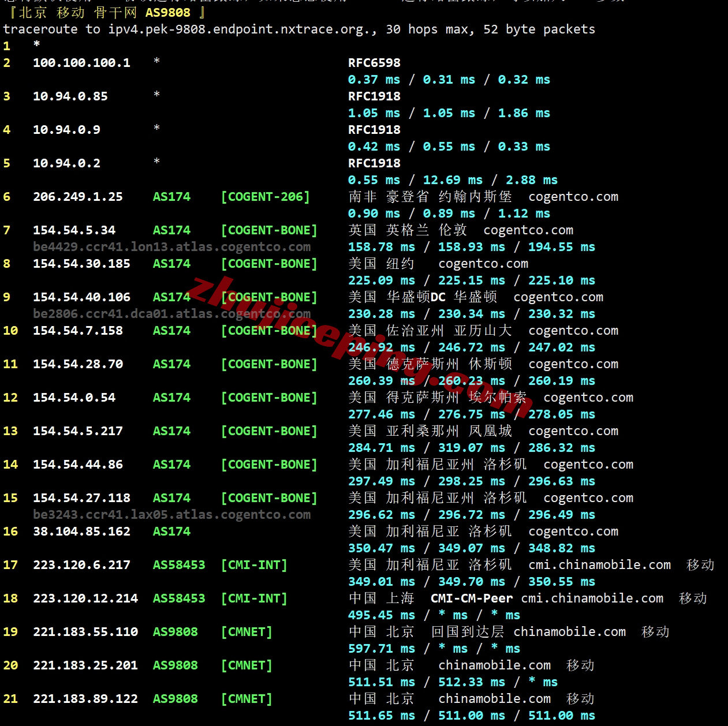The width and height of the screenshot is (728, 726).
Task: Select the IP address 154.54.44.86
Action: point(78,465)
